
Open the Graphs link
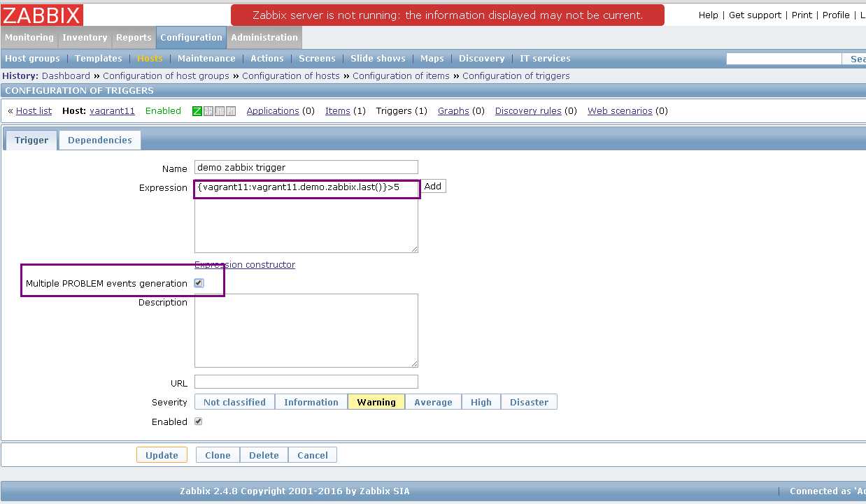pyautogui.click(x=453, y=111)
